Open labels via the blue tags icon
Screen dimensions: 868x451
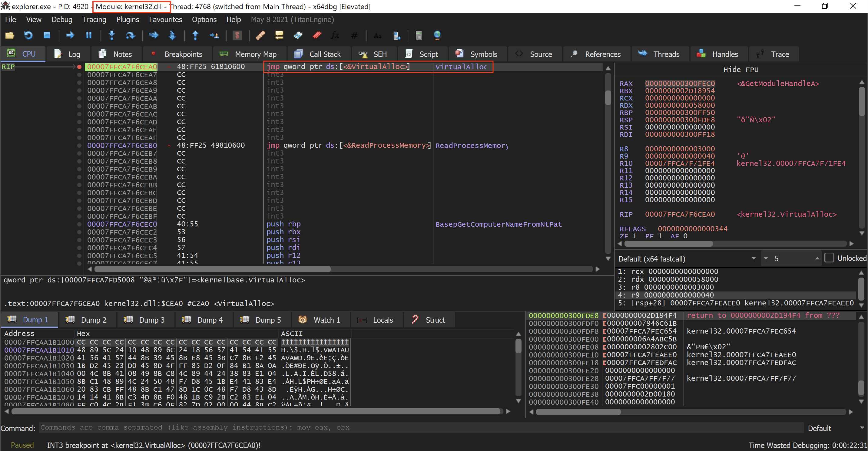coord(298,35)
